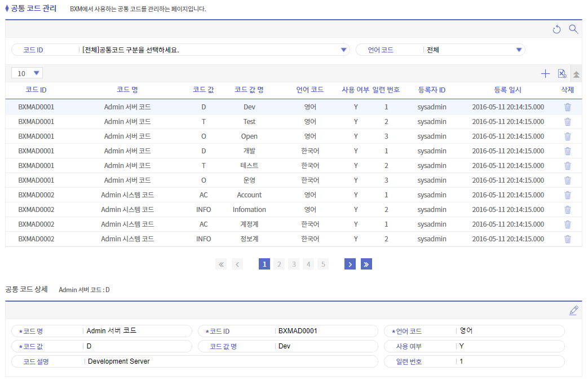Select page 2 in pagination
The width and height of the screenshot is (588, 384).
279,264
